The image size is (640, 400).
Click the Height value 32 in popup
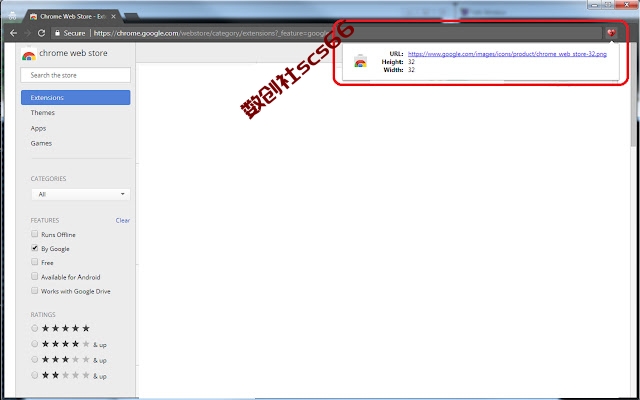tap(411, 62)
